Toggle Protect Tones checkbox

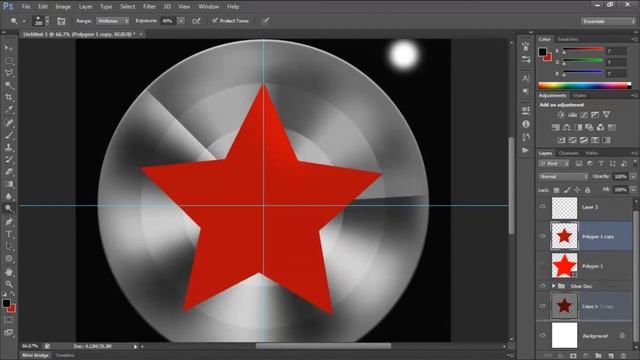(x=214, y=21)
